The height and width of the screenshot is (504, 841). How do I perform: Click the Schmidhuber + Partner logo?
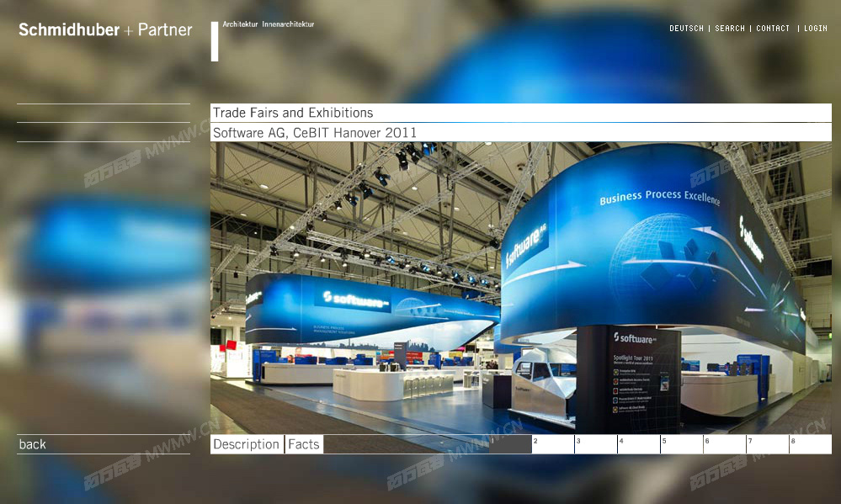105,29
